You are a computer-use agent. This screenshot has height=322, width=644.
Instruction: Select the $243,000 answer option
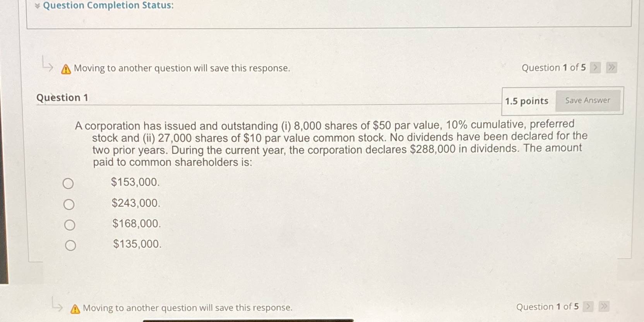(x=69, y=204)
